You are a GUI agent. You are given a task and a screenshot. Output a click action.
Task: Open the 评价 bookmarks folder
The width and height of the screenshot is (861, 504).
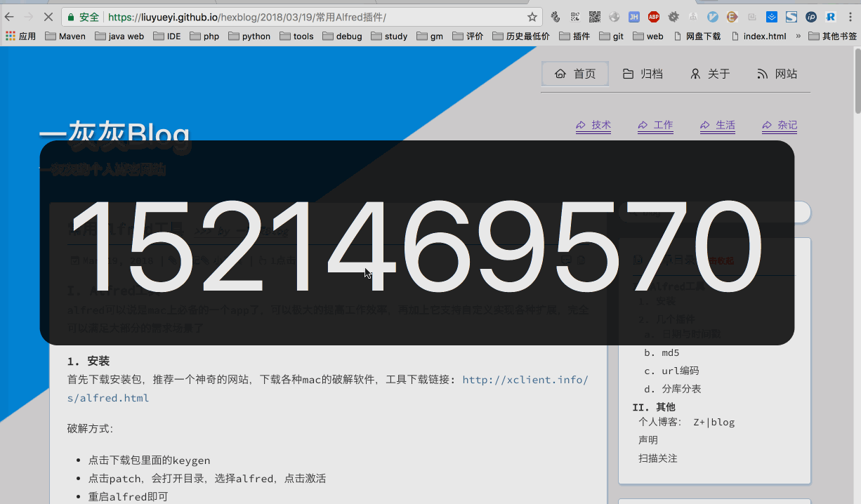[468, 37]
